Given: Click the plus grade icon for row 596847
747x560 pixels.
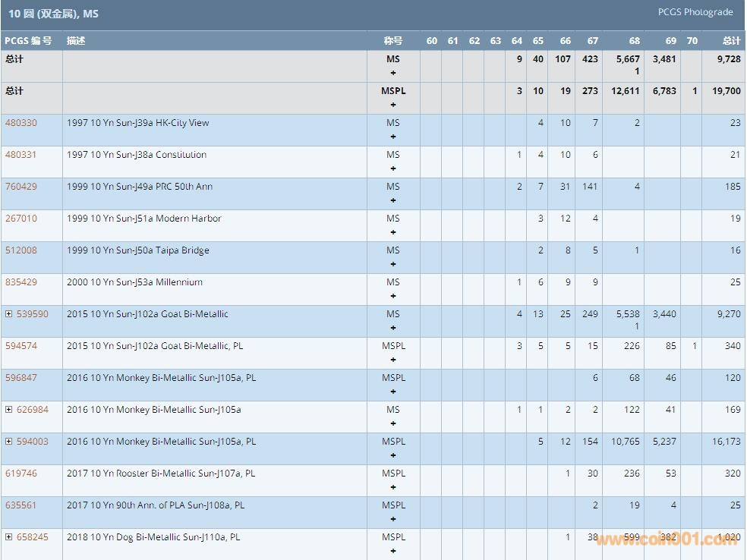Looking at the screenshot, I should (x=393, y=392).
